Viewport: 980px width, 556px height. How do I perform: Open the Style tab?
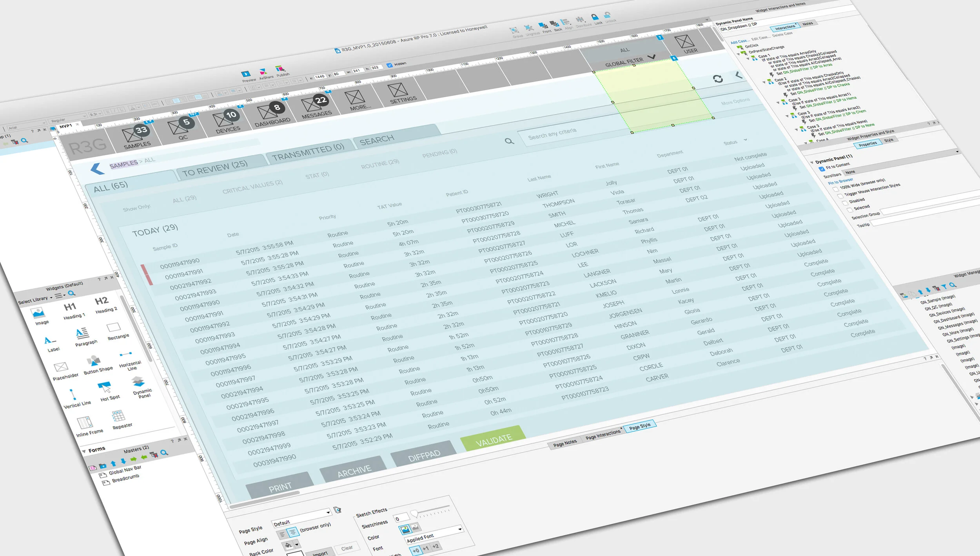point(889,140)
